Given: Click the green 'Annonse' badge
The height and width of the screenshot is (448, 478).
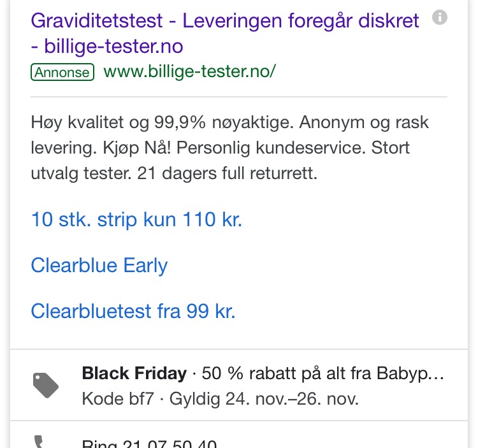Looking at the screenshot, I should pos(62,72).
